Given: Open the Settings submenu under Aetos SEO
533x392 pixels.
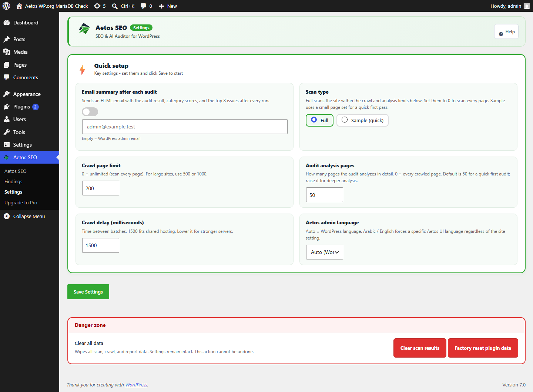Looking at the screenshot, I should coord(13,192).
